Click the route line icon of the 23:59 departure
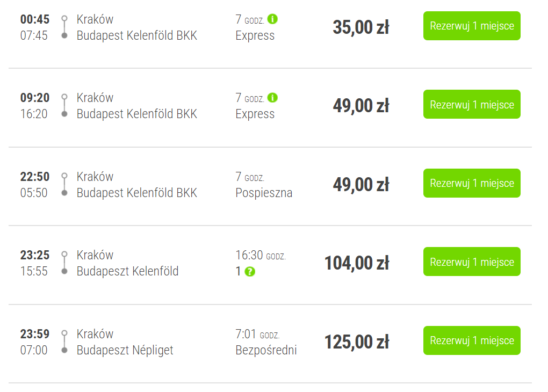Screen dimensions: 548x392 click(x=64, y=342)
